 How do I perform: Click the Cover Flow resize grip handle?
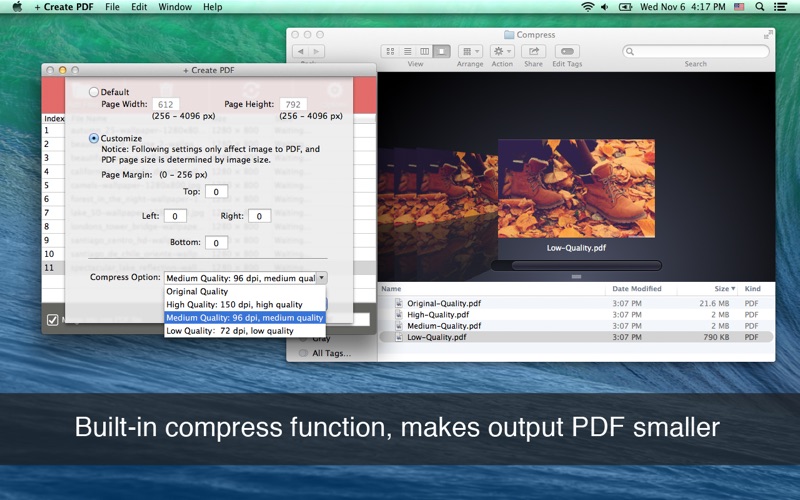[x=576, y=277]
